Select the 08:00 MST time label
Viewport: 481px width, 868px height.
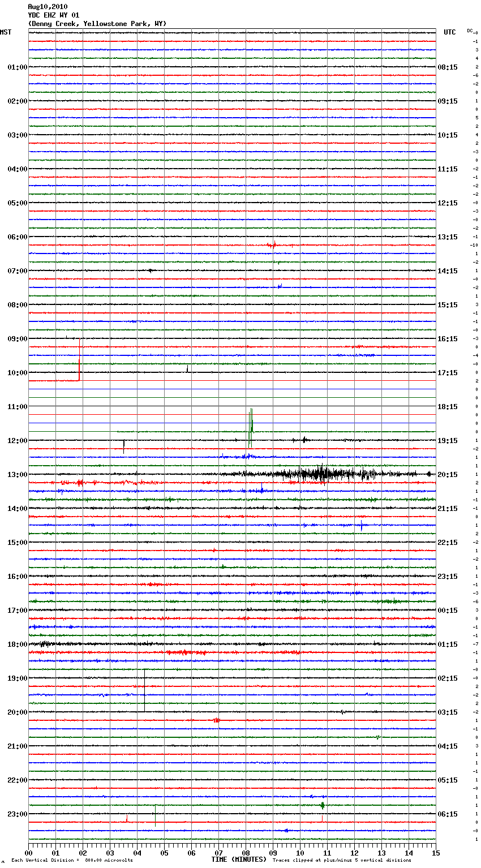pos(18,305)
